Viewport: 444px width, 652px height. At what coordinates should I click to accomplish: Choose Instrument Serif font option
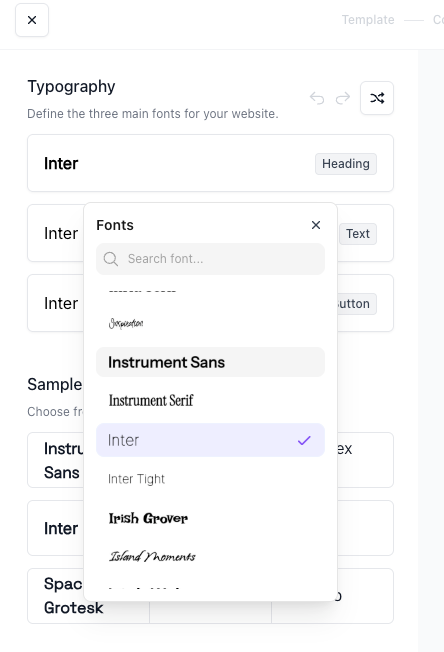pyautogui.click(x=210, y=400)
